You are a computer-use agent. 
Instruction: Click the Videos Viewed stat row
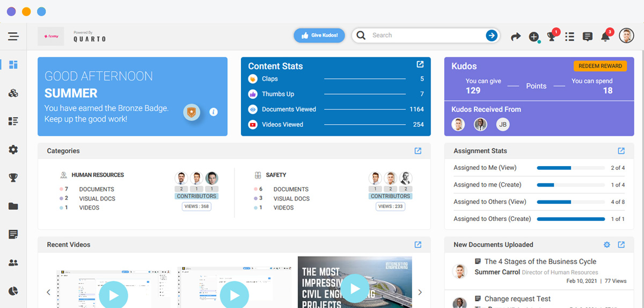pyautogui.click(x=336, y=125)
